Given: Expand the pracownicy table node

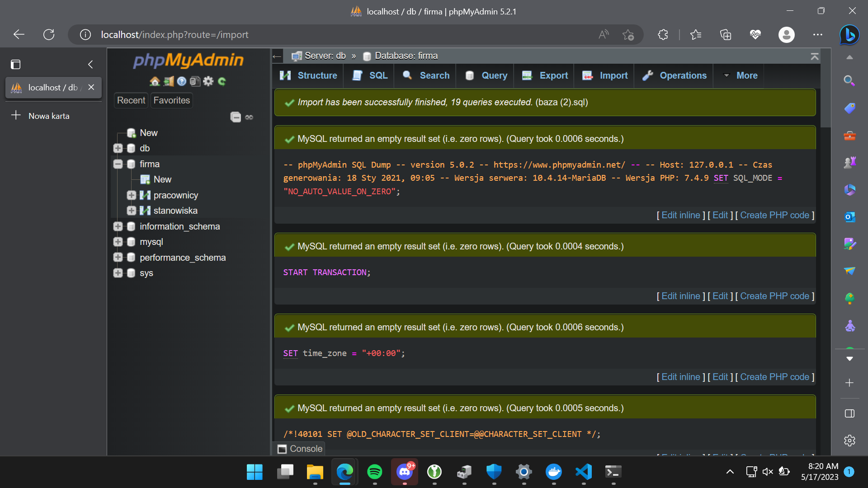Looking at the screenshot, I should 132,195.
